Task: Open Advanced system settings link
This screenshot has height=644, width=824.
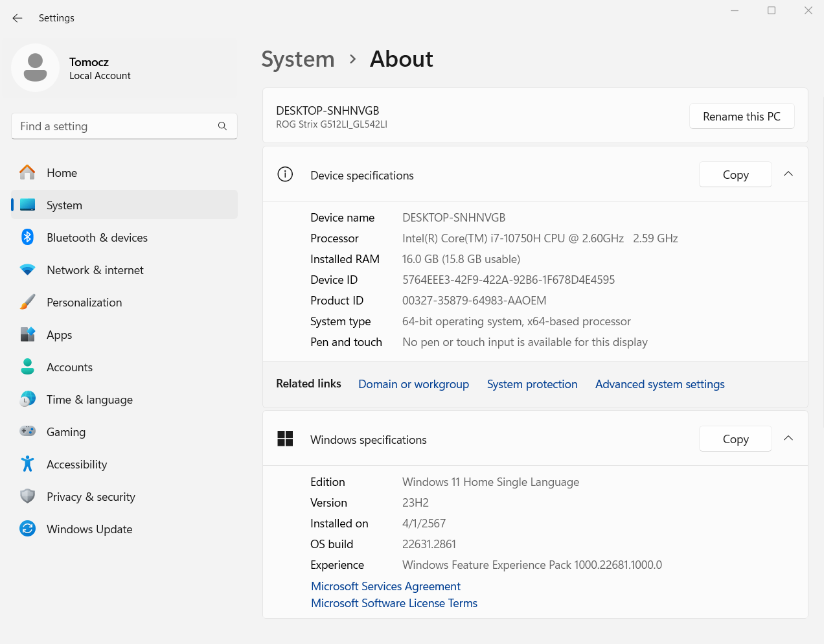Action: point(659,384)
